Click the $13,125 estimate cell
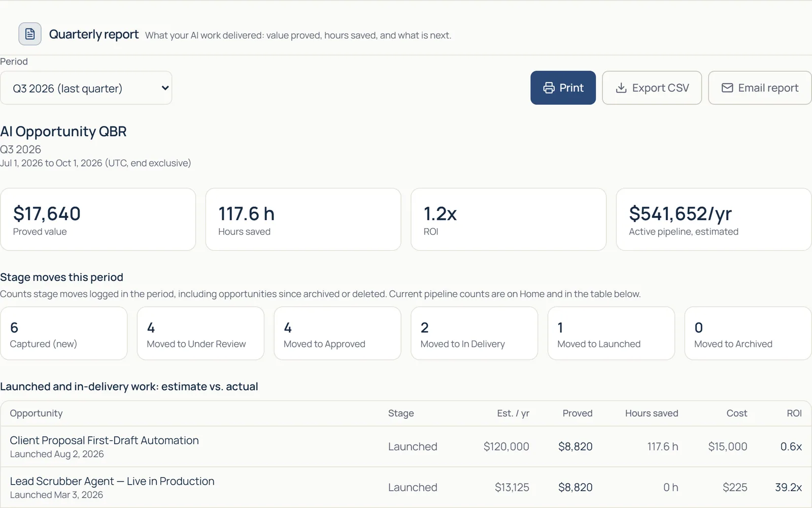This screenshot has height=508, width=812. 512,487
